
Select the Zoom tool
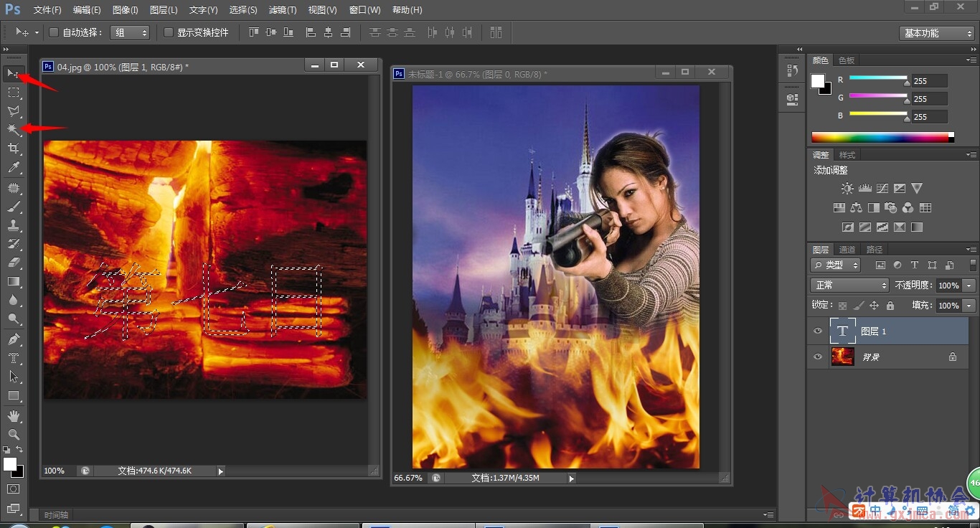click(13, 435)
